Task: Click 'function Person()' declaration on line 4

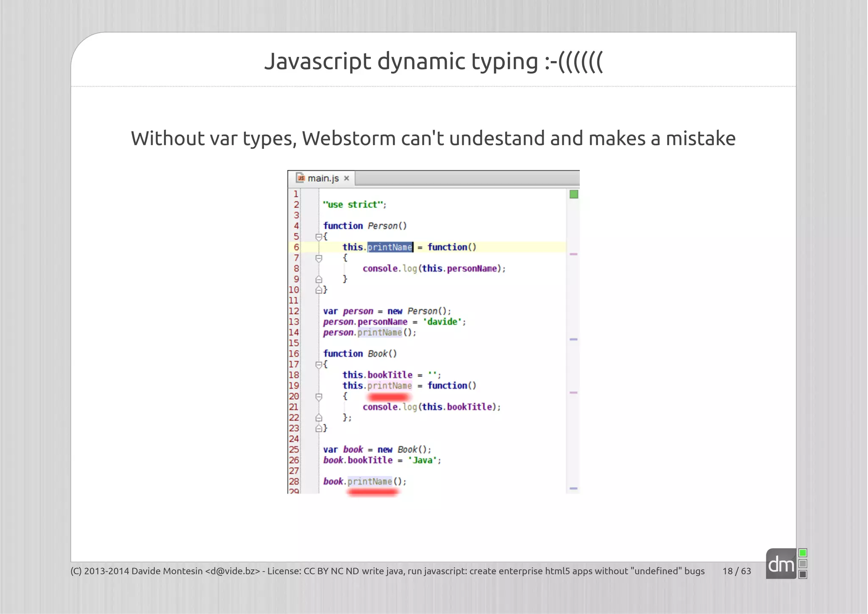Action: coord(365,226)
